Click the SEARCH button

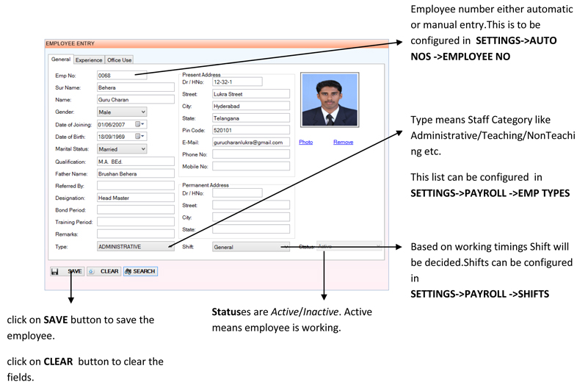pyautogui.click(x=141, y=271)
